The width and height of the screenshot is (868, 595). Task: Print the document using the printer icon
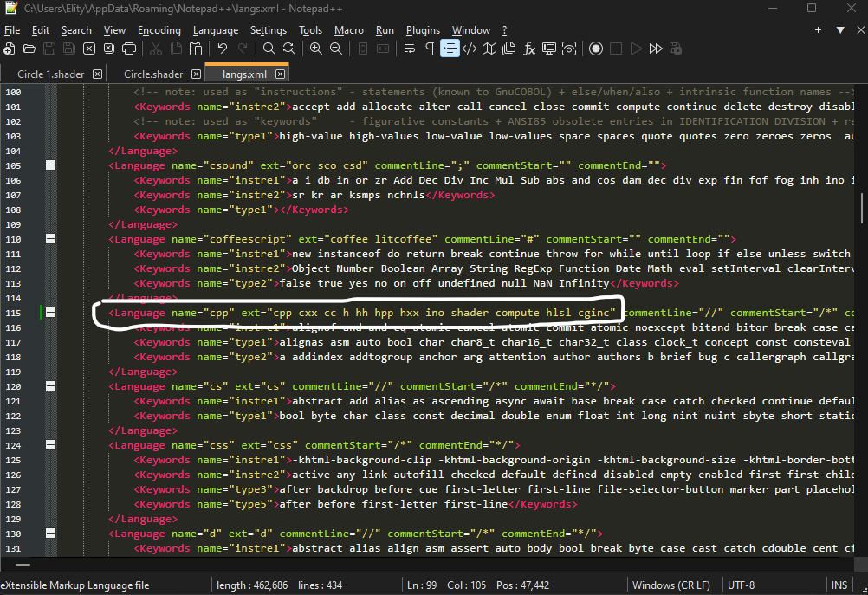(x=129, y=49)
